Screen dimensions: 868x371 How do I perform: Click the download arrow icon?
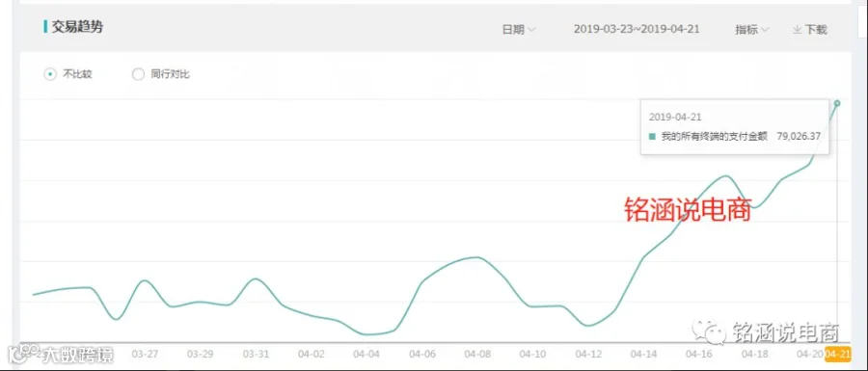798,30
